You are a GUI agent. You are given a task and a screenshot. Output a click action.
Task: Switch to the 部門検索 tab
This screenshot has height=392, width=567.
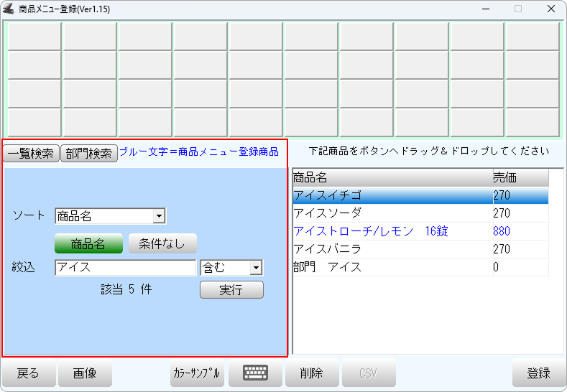pyautogui.click(x=89, y=154)
